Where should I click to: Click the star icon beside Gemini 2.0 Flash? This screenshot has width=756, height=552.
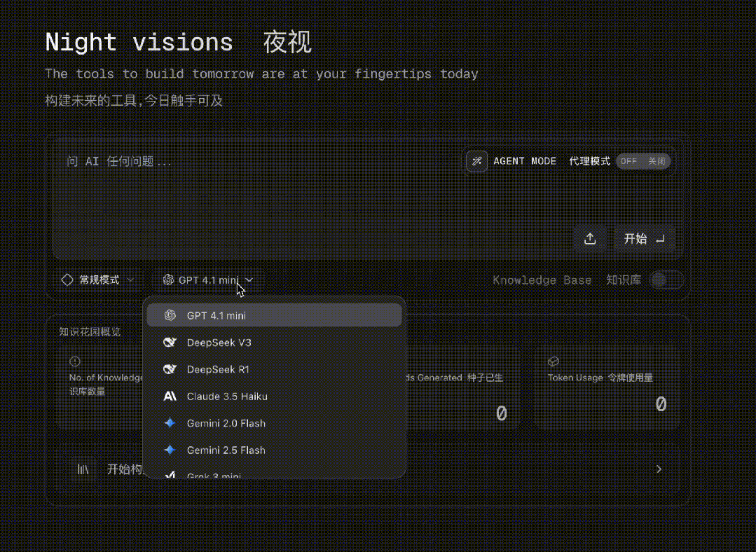coord(170,423)
